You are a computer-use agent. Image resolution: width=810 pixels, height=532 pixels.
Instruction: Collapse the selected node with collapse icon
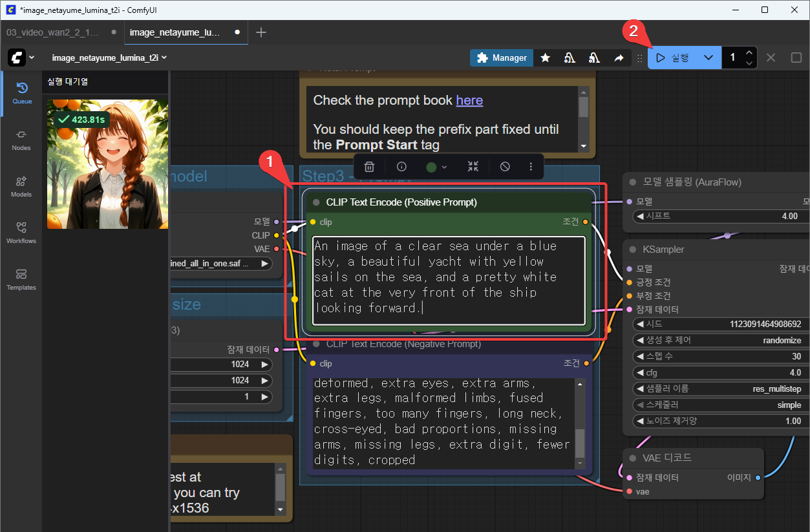473,167
